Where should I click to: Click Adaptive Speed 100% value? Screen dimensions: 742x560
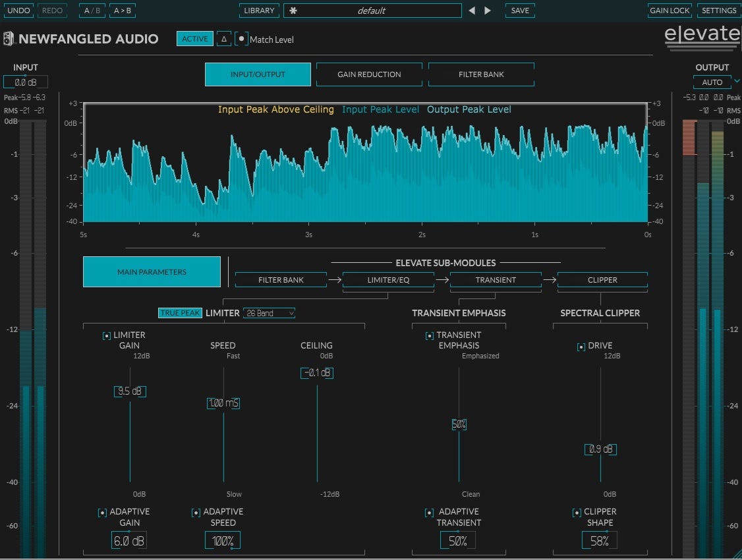click(223, 541)
